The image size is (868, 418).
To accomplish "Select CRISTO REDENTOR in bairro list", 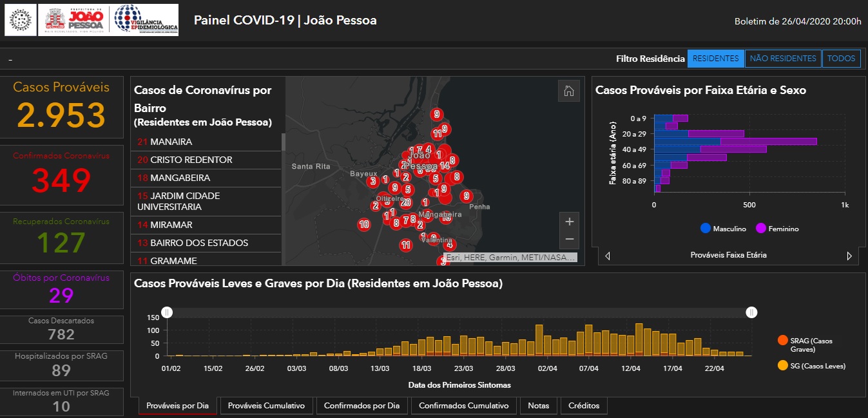I will 206,160.
